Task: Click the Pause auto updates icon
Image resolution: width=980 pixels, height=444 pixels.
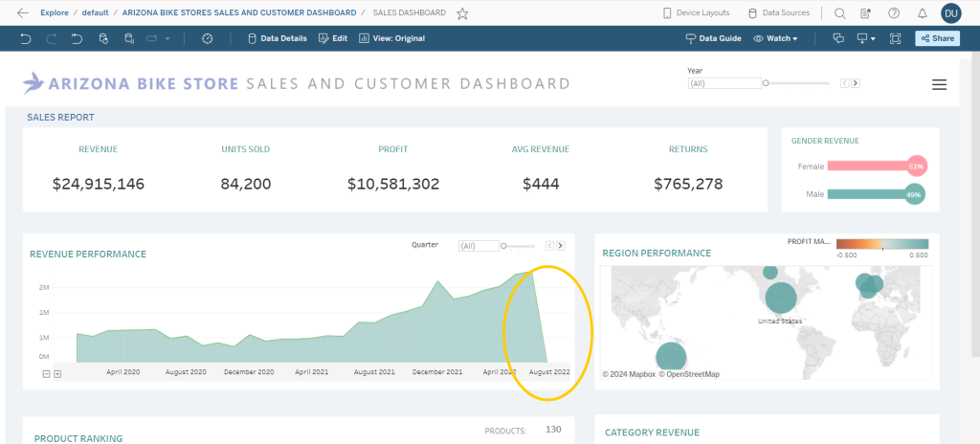Action: (x=129, y=38)
